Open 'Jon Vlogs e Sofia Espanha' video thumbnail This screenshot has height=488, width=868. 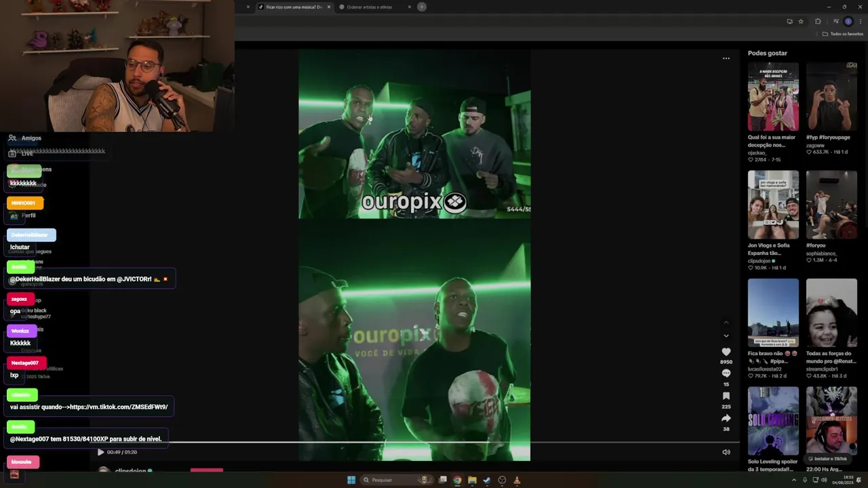pos(773,205)
